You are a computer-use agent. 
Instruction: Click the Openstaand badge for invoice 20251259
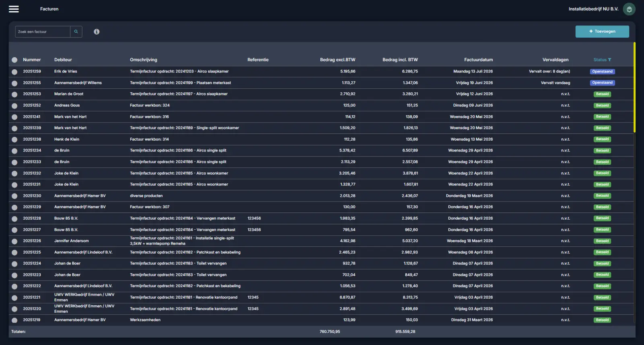coord(602,71)
